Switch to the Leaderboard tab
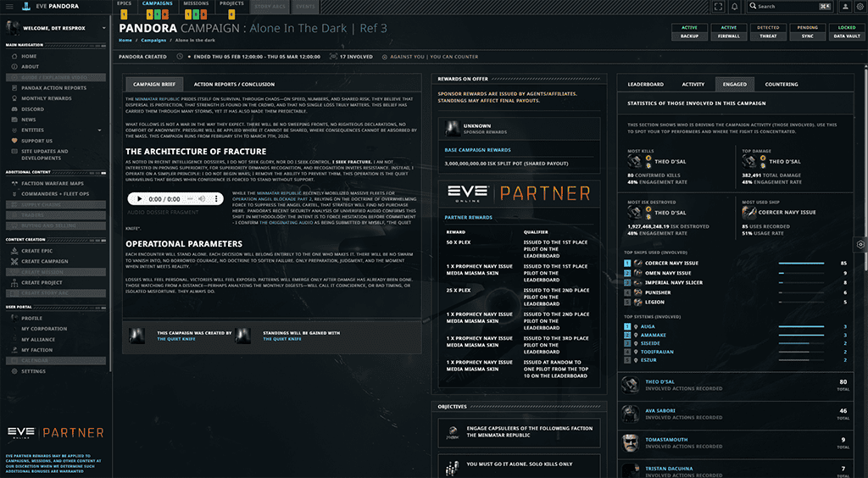Viewport: 868px width, 478px height. click(x=645, y=84)
